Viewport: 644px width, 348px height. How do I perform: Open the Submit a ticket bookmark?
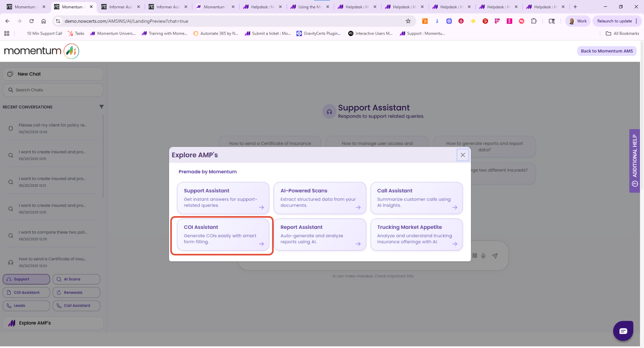tap(268, 33)
